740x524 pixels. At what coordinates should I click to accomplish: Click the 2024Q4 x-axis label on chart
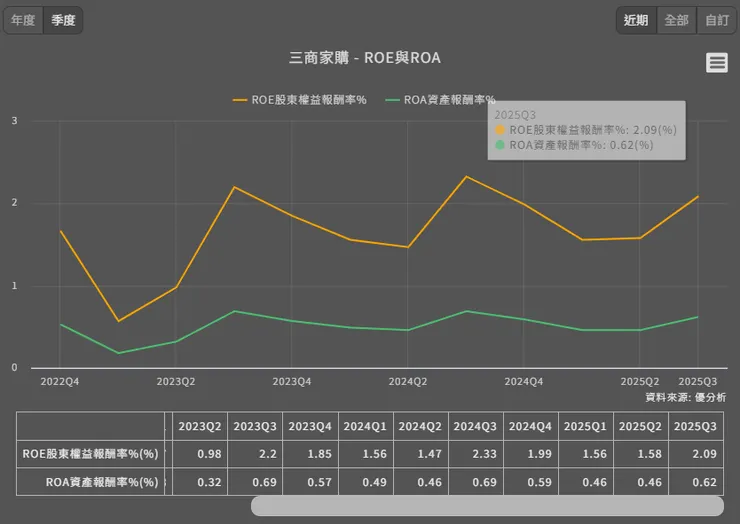[x=524, y=381]
